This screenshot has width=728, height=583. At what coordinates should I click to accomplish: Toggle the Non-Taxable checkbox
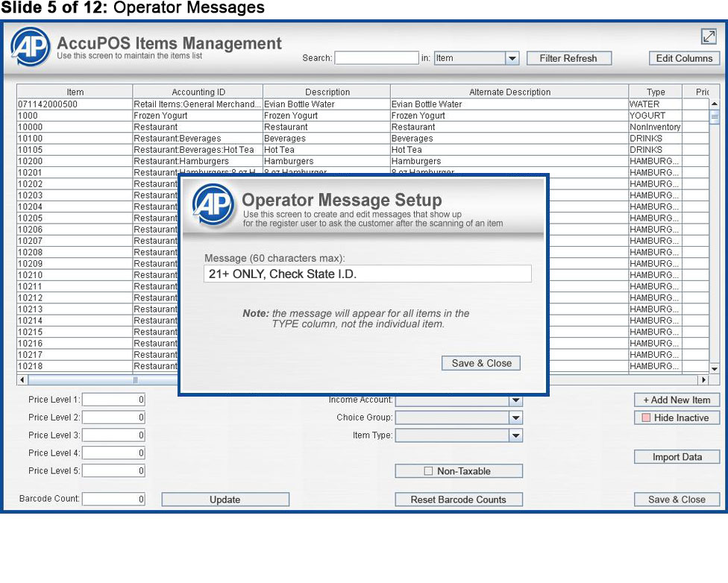(x=428, y=471)
